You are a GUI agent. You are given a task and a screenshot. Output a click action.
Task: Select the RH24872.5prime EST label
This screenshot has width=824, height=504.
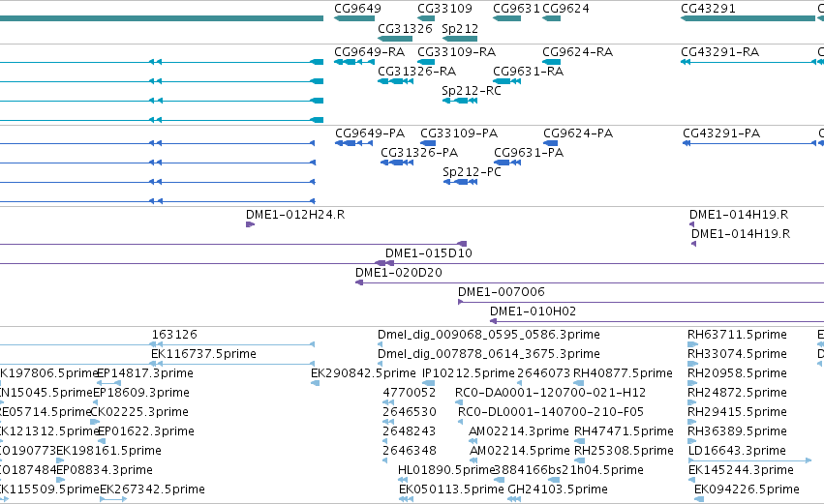pyautogui.click(x=737, y=393)
